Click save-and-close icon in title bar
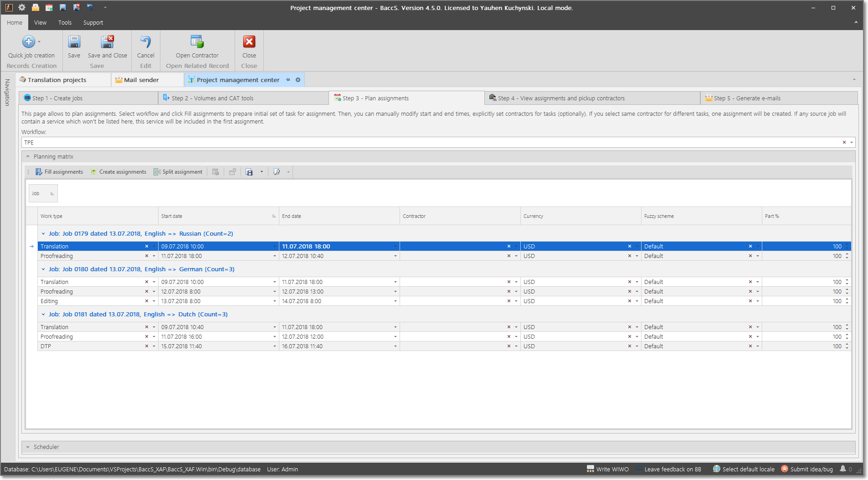This screenshot has width=868, height=480. (77, 7)
